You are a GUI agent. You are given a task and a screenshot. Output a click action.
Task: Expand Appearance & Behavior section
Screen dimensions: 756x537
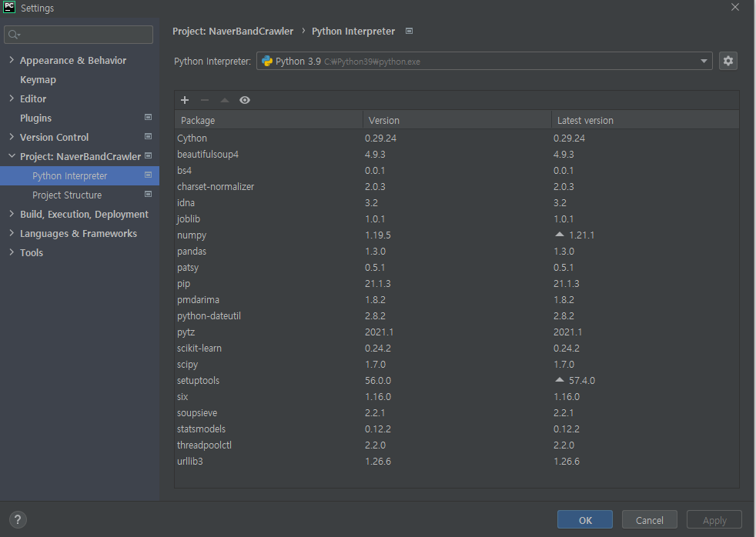12,60
